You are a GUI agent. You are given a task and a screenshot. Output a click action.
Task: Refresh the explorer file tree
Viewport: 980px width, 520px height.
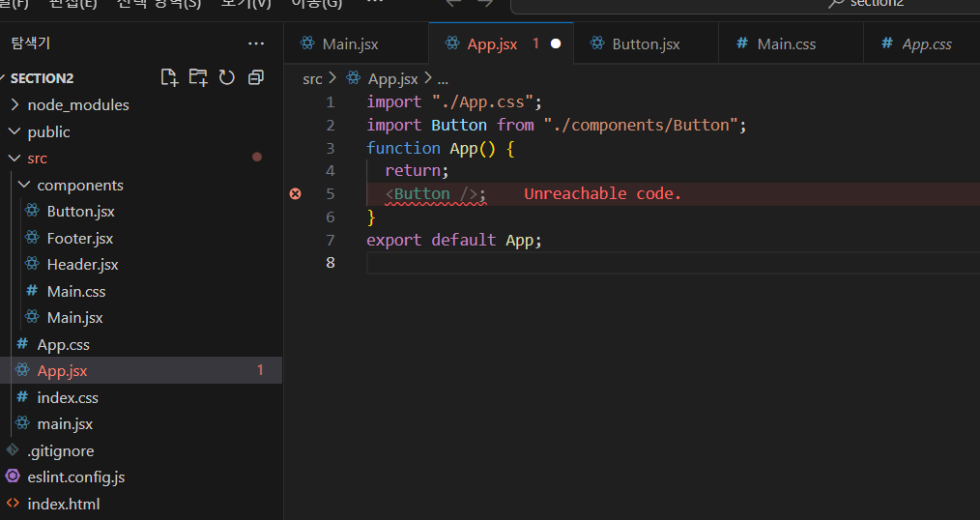point(227,77)
